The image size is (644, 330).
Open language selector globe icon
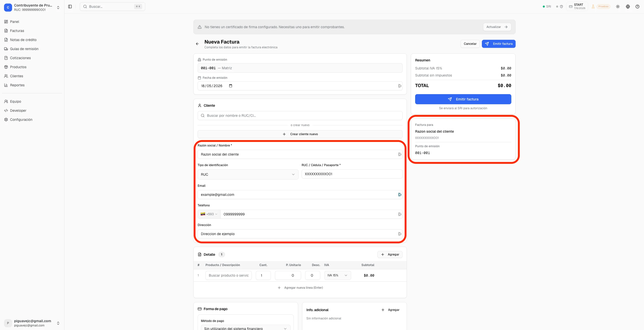(x=628, y=7)
